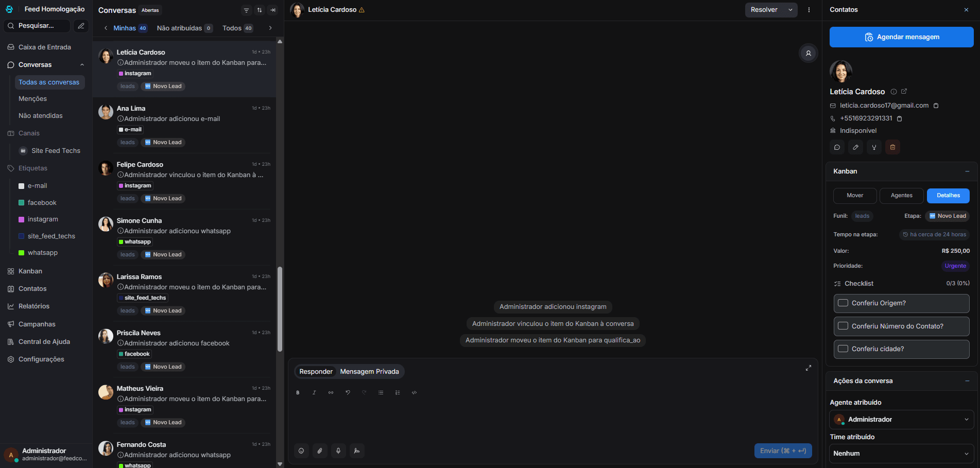The height and width of the screenshot is (468, 980).
Task: Click the Resolver button
Action: pyautogui.click(x=764, y=10)
